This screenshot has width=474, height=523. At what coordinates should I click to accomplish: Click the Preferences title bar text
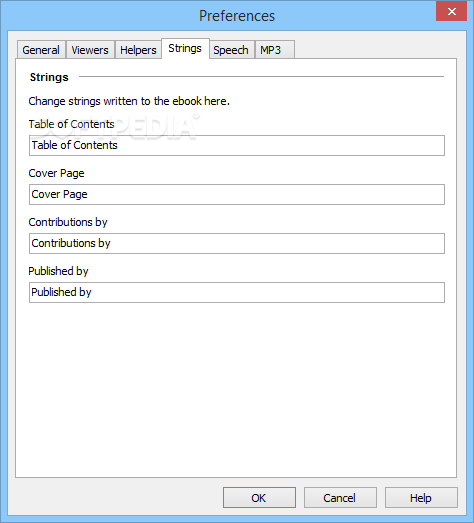(237, 16)
